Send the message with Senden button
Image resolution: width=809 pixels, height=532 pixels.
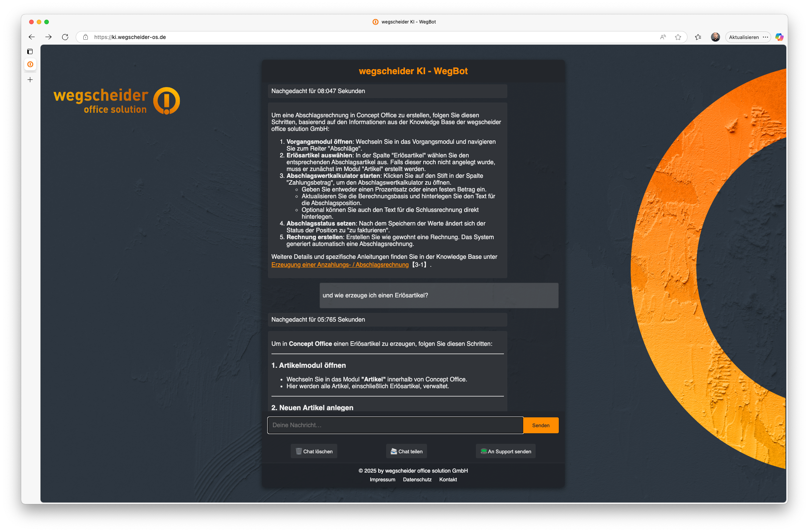coord(541,425)
